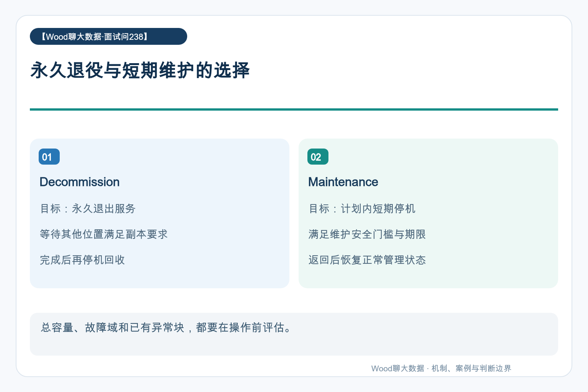Click the line 完成后再停机回收
This screenshot has width=588, height=392.
pyautogui.click(x=82, y=260)
